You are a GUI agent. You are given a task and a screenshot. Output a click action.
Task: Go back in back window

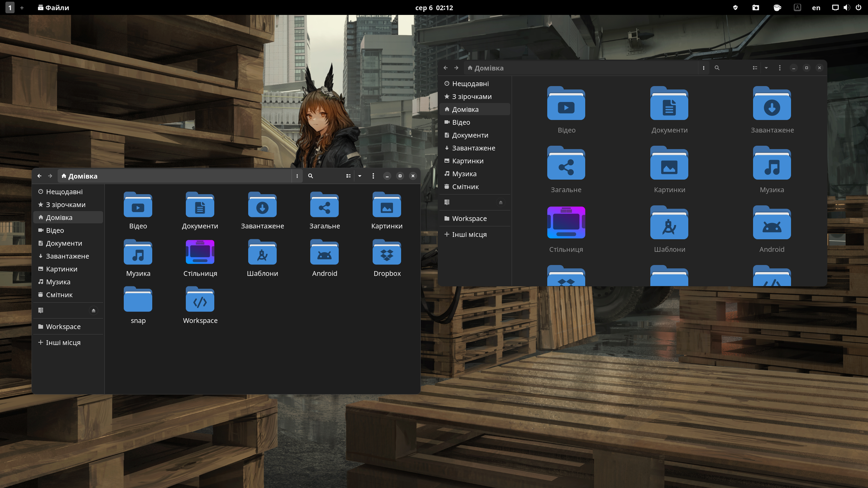[446, 68]
